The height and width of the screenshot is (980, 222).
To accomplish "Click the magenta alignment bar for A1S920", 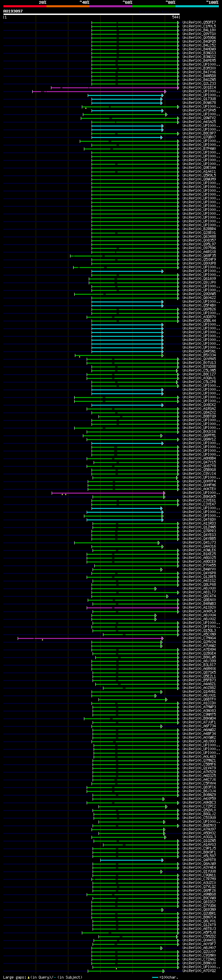I will pyautogui.click(x=133, y=608).
